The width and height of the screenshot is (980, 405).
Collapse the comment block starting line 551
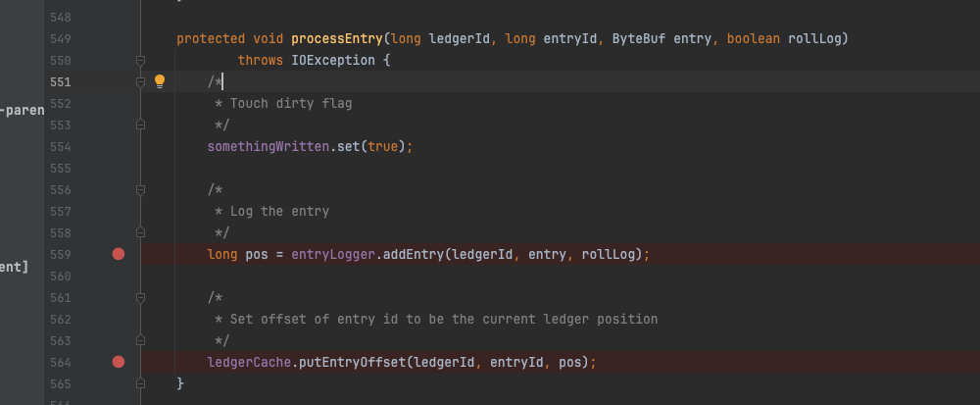click(140, 81)
